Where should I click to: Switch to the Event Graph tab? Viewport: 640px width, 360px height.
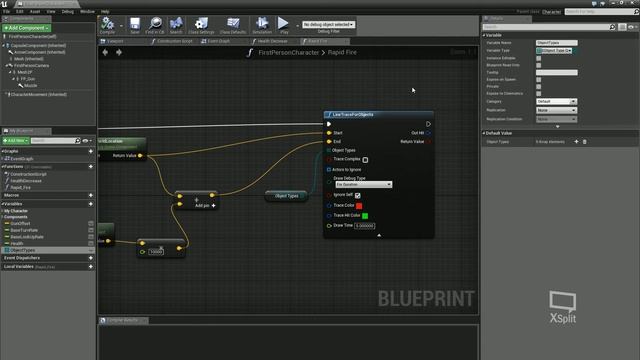218,41
